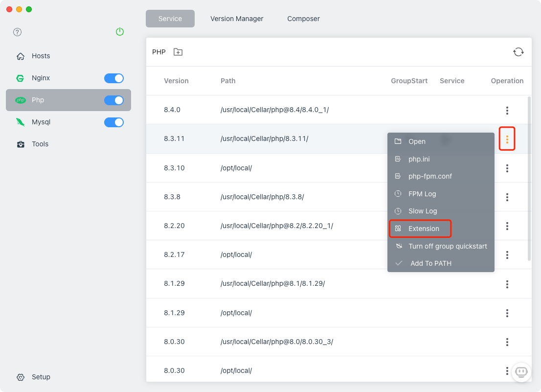Click version cell 8.4.0
Viewport: 541px width, 392px height.
172,110
